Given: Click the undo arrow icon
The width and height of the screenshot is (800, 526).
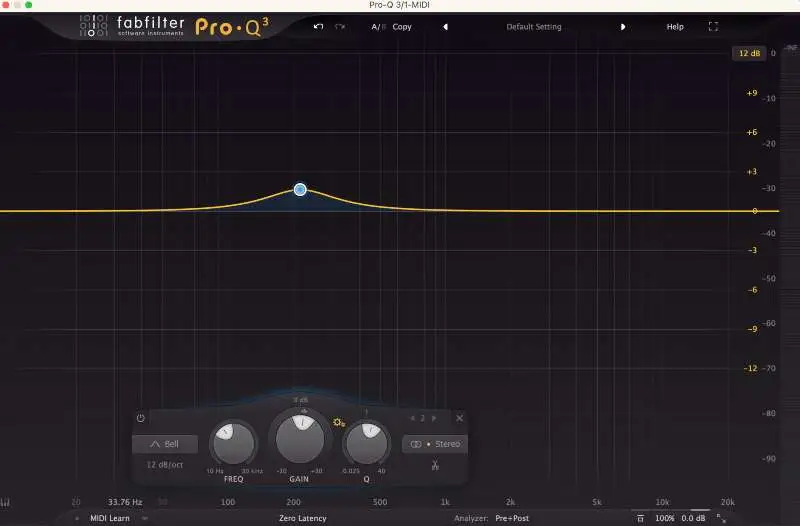Looking at the screenshot, I should click(x=318, y=27).
